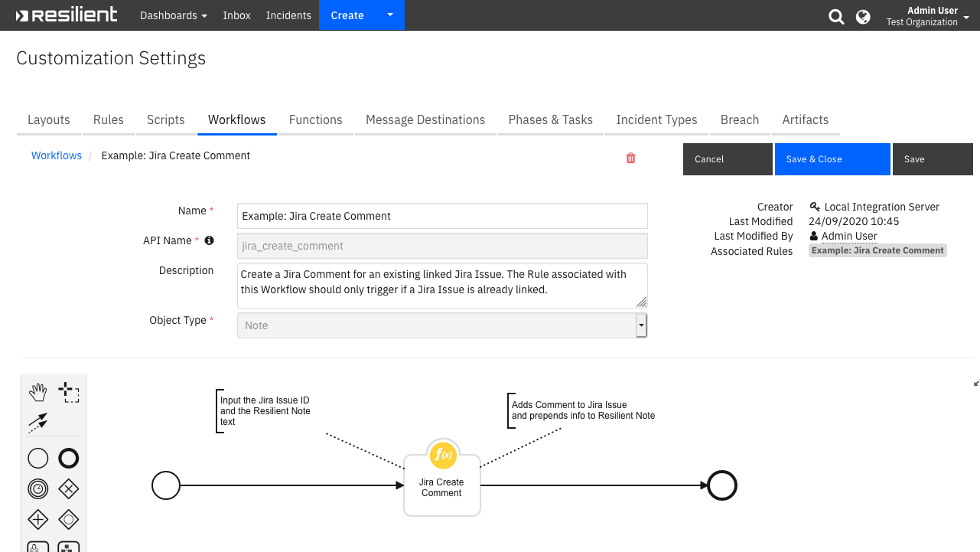Pick the parallel gateway plus diamond
Screen dimensions: 980x552
(x=37, y=520)
